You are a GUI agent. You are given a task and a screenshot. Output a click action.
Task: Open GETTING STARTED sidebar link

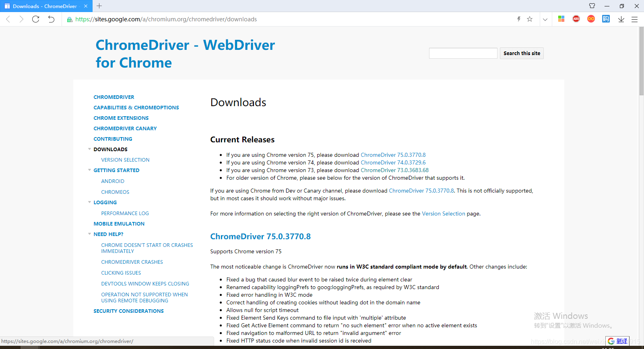coord(116,170)
